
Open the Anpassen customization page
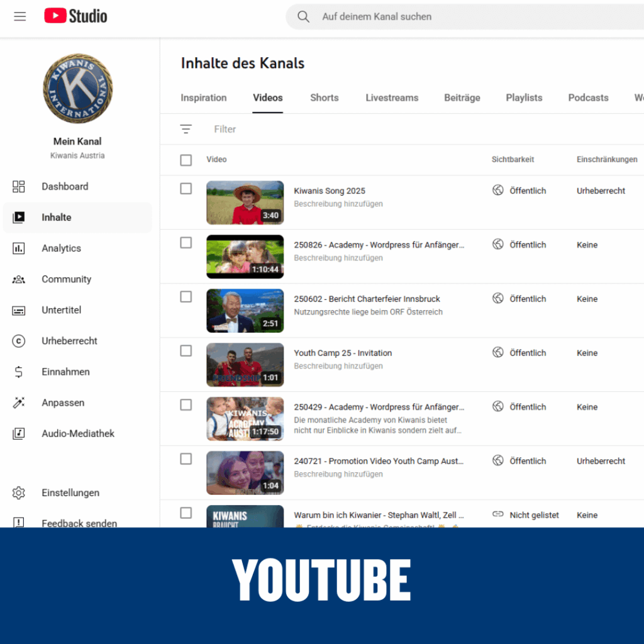click(x=62, y=402)
